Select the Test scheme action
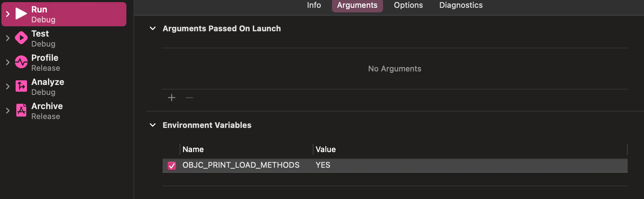 coord(64,38)
